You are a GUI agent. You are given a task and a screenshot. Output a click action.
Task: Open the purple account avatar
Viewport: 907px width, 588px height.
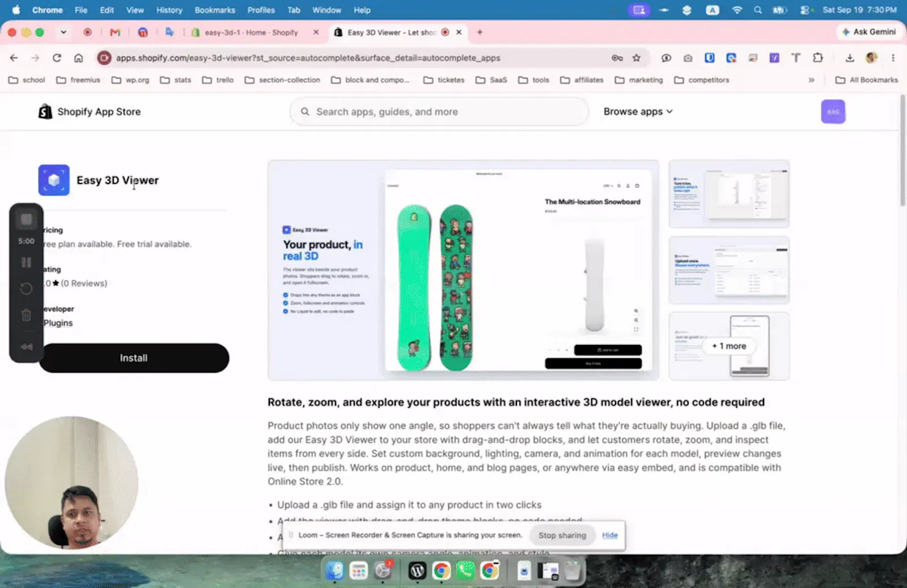point(833,112)
